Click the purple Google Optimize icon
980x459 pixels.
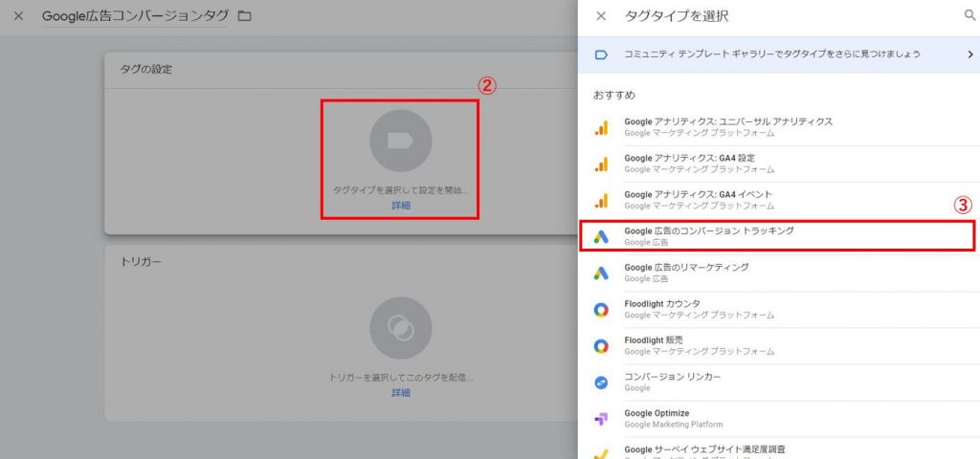pyautogui.click(x=601, y=419)
